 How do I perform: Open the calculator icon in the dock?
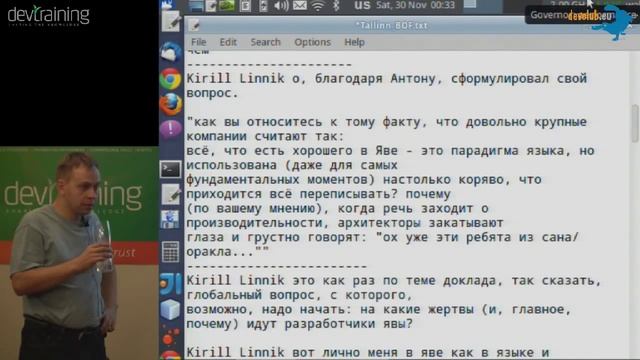click(171, 251)
